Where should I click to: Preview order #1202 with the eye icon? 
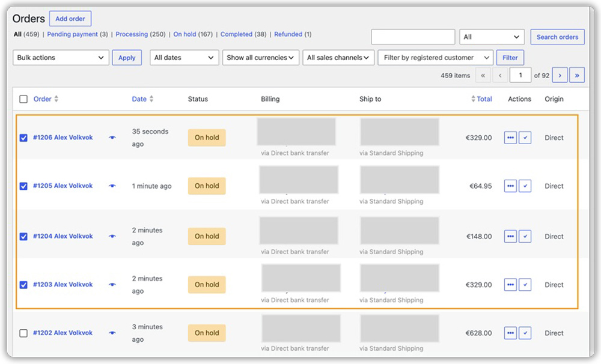tap(112, 333)
